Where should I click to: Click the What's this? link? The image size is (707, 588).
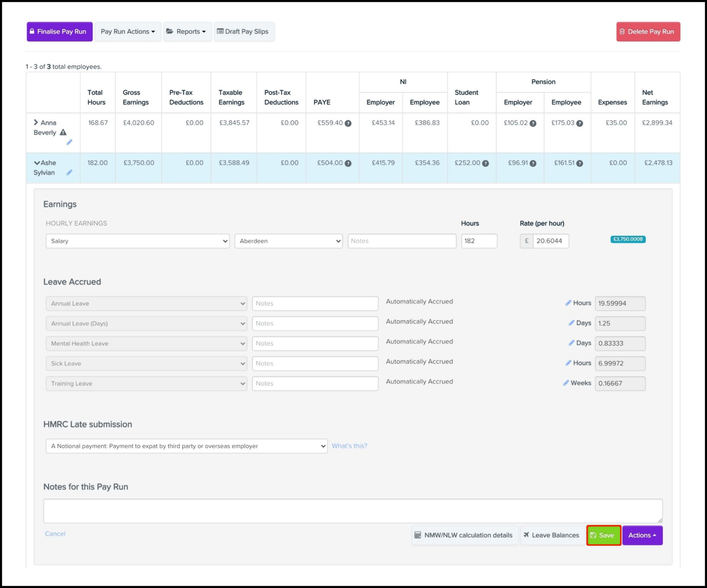click(349, 446)
